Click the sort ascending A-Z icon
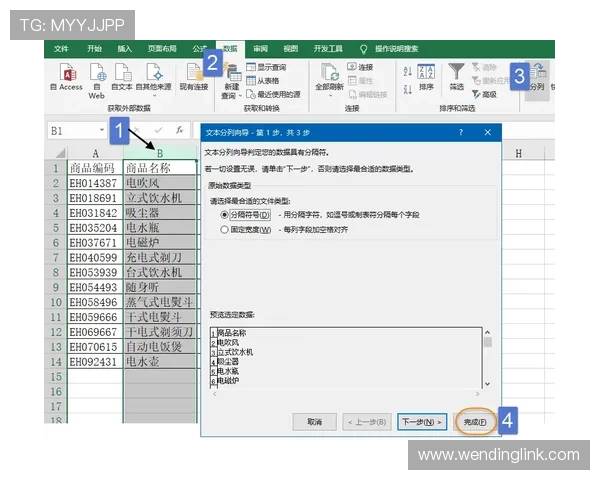 (x=408, y=71)
